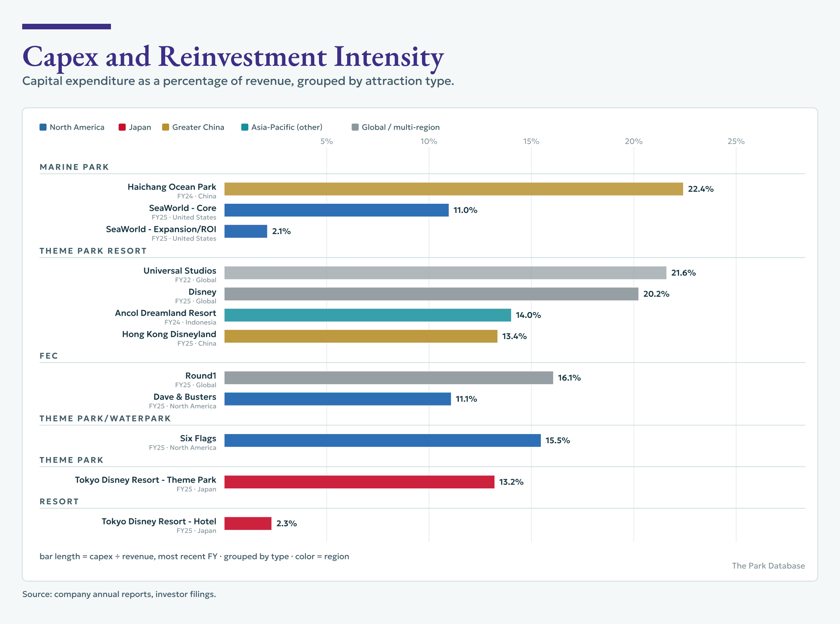Click the 'The Park Database' credit text
The image size is (840, 624).
coord(768,566)
